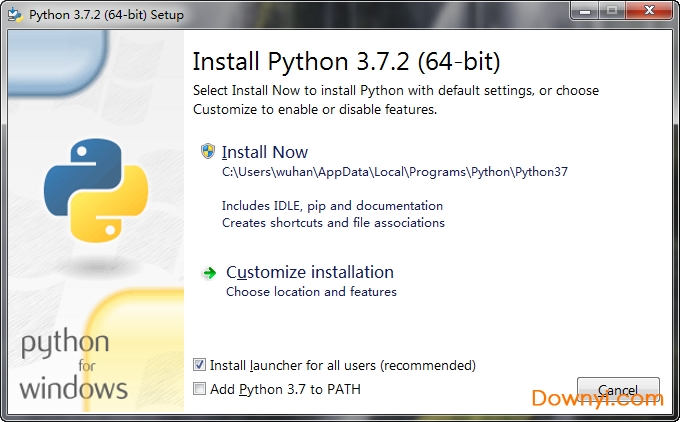Click the 'Python 3.7.2 (64-bit) Setup' window title
This screenshot has width=680, height=422.
coord(106,15)
